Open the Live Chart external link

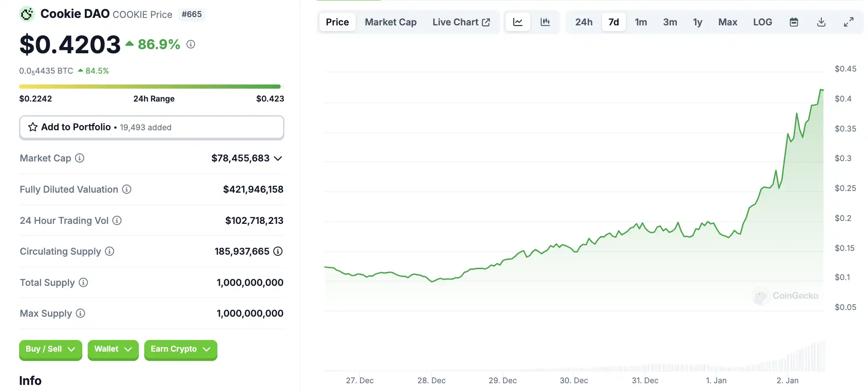[461, 22]
